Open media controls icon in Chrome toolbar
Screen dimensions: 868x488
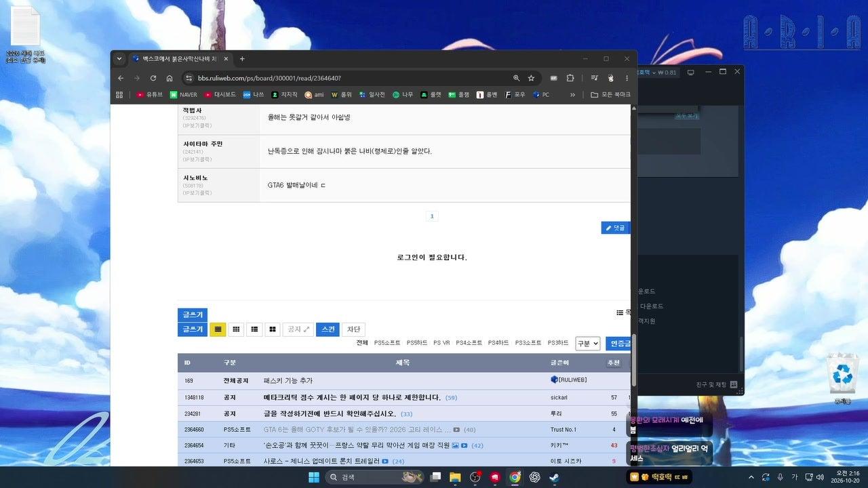(594, 78)
